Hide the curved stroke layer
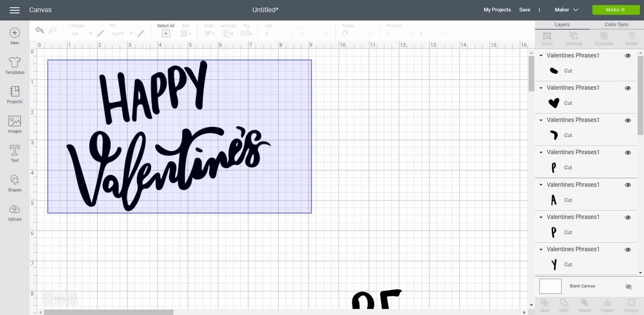644x315 pixels. (x=628, y=120)
